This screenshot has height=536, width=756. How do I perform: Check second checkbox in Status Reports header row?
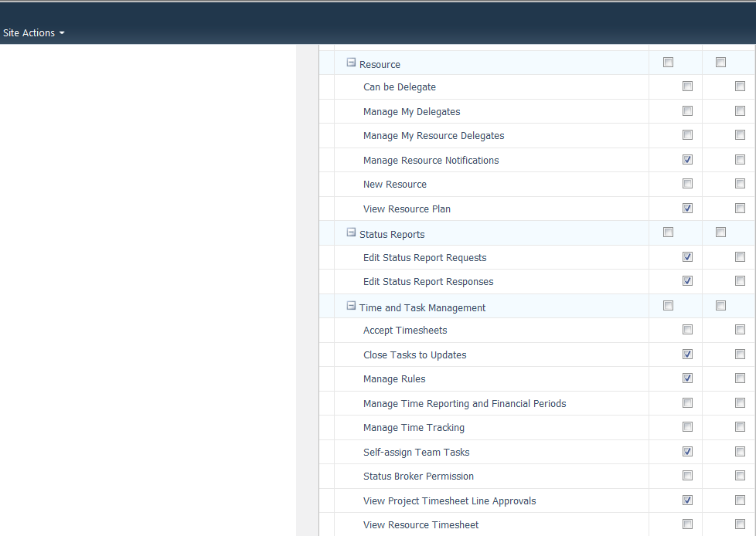(x=720, y=232)
